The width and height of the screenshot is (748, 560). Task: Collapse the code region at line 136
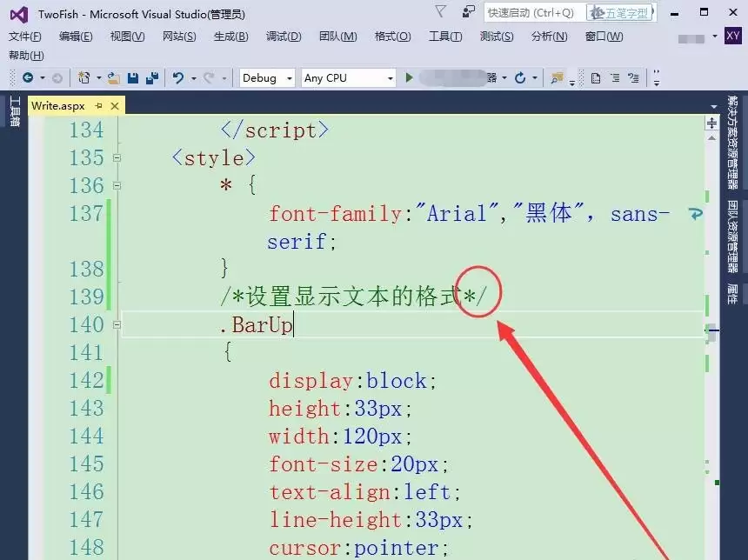(117, 185)
